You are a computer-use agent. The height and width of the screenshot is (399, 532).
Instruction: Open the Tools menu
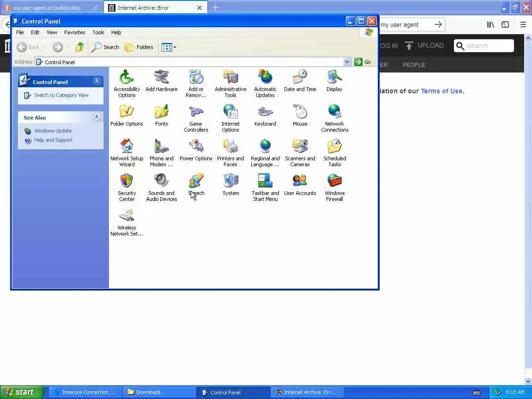coord(98,32)
